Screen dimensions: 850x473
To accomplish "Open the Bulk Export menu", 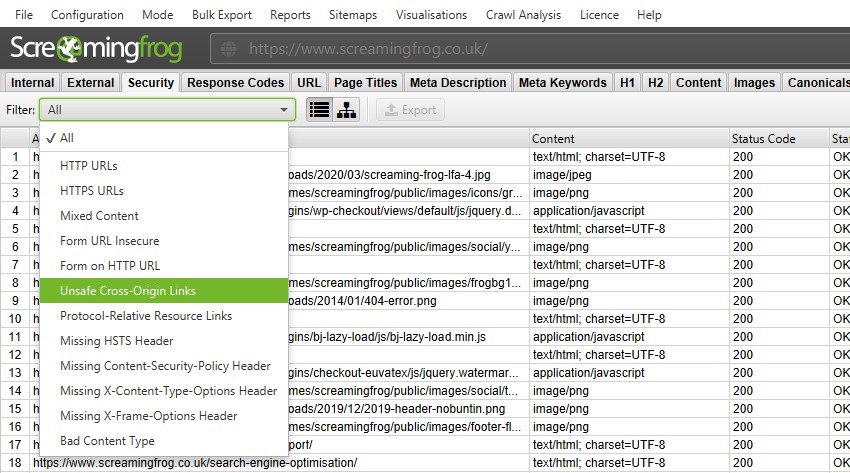I will (x=219, y=15).
